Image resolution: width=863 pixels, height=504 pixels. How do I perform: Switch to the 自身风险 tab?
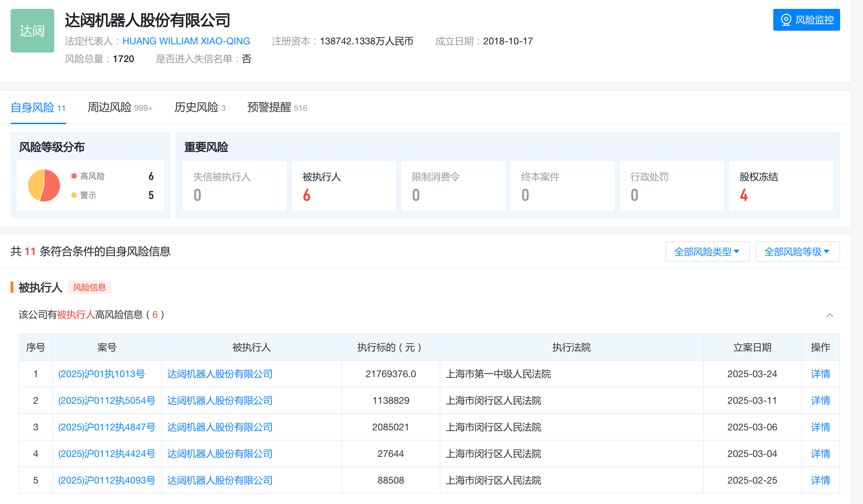pyautogui.click(x=38, y=107)
